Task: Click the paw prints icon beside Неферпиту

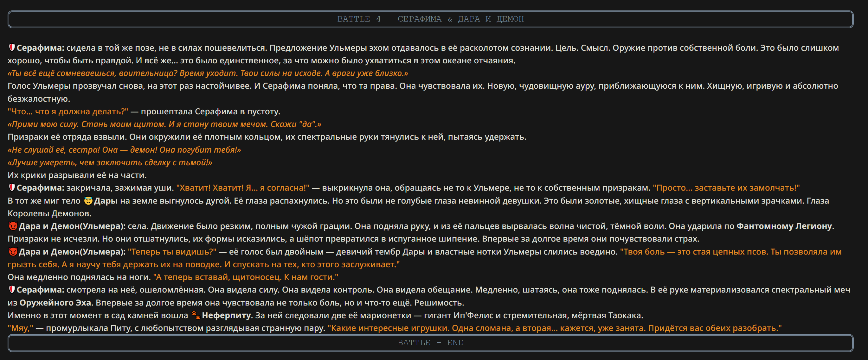Action: (x=196, y=315)
